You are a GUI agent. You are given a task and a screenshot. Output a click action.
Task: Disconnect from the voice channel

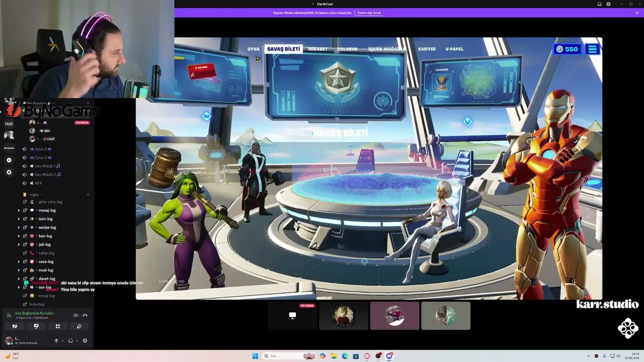point(85,315)
